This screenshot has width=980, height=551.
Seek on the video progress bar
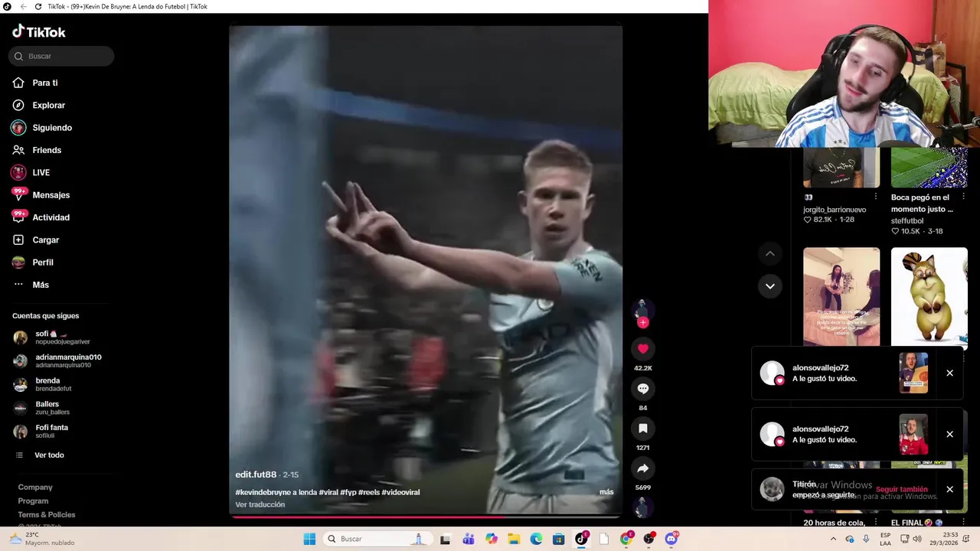tap(426, 517)
